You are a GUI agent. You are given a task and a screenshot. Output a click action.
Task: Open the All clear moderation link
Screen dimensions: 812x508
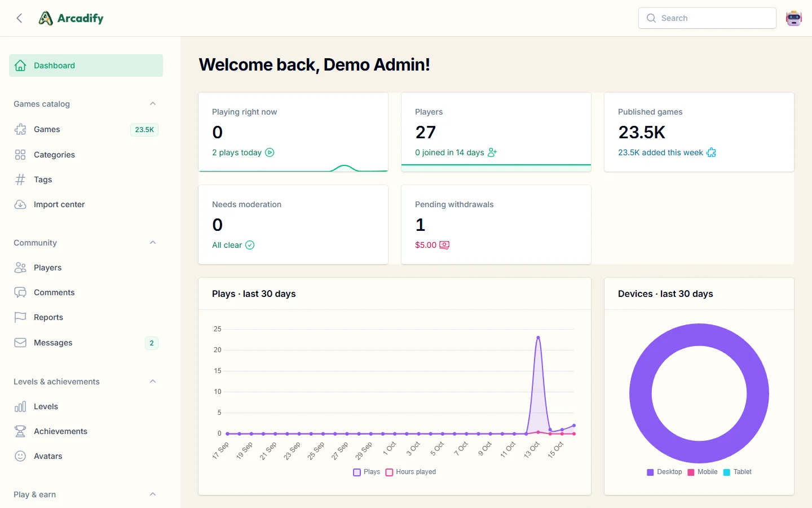coord(233,245)
